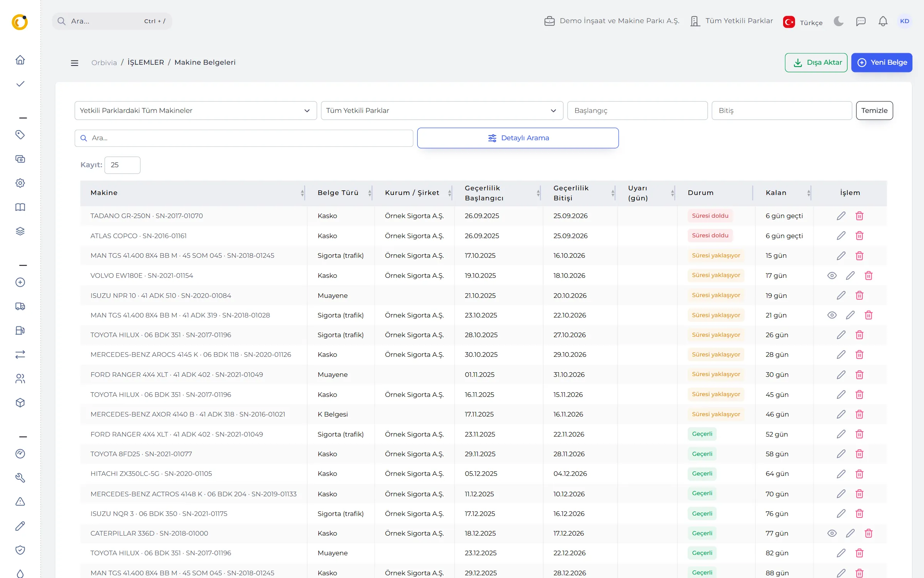
Task: Toggle dark mode moon icon
Action: pyautogui.click(x=838, y=21)
